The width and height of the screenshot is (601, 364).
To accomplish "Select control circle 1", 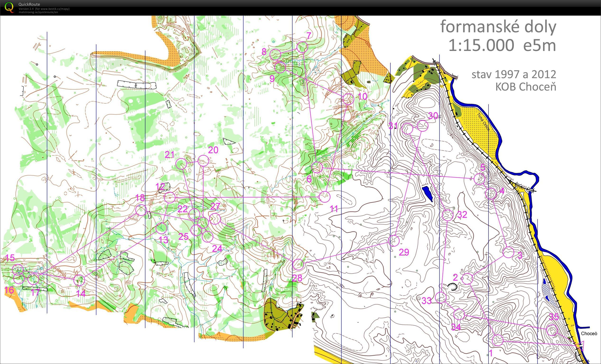I will 498,340.
